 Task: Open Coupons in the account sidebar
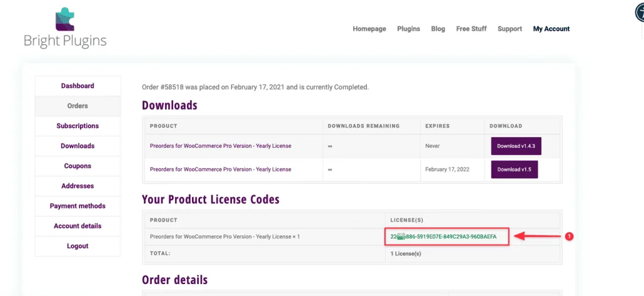point(78,166)
